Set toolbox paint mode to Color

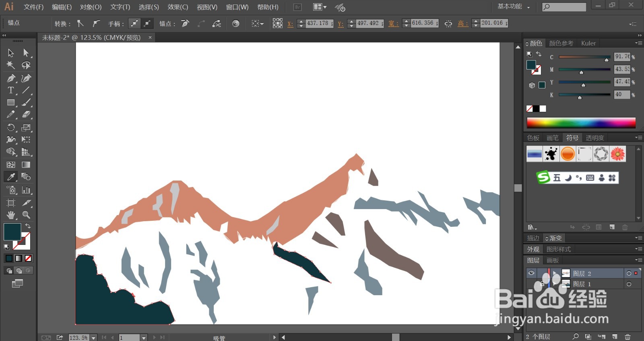click(x=9, y=258)
